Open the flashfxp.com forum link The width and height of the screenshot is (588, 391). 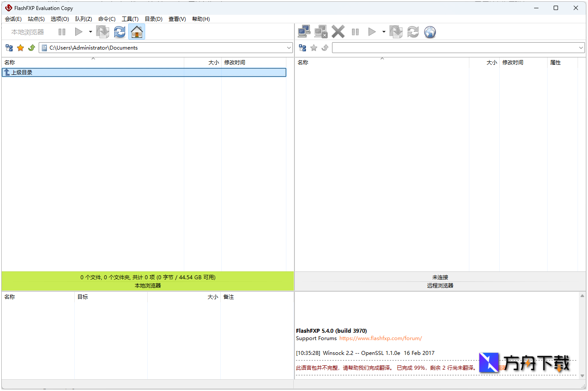[x=381, y=338]
